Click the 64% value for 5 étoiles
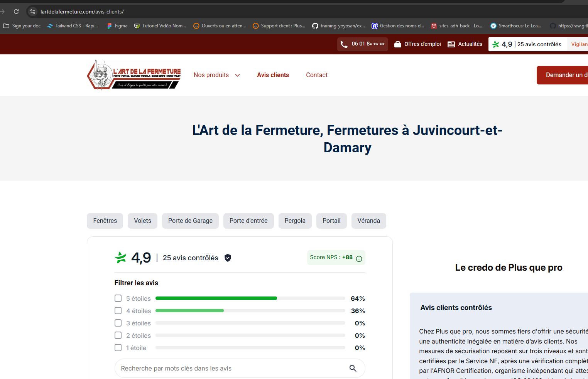Image resolution: width=588 pixels, height=379 pixels. 358,298
